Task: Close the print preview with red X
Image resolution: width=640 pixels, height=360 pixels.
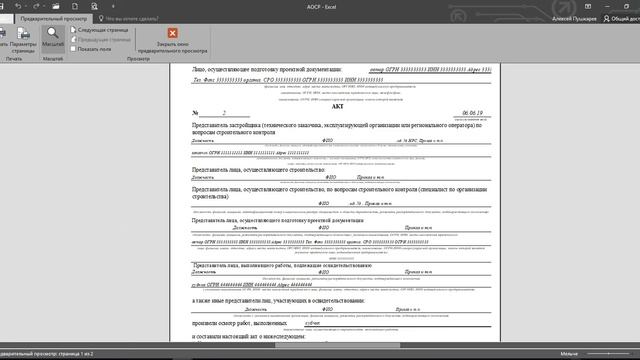Action: click(172, 40)
